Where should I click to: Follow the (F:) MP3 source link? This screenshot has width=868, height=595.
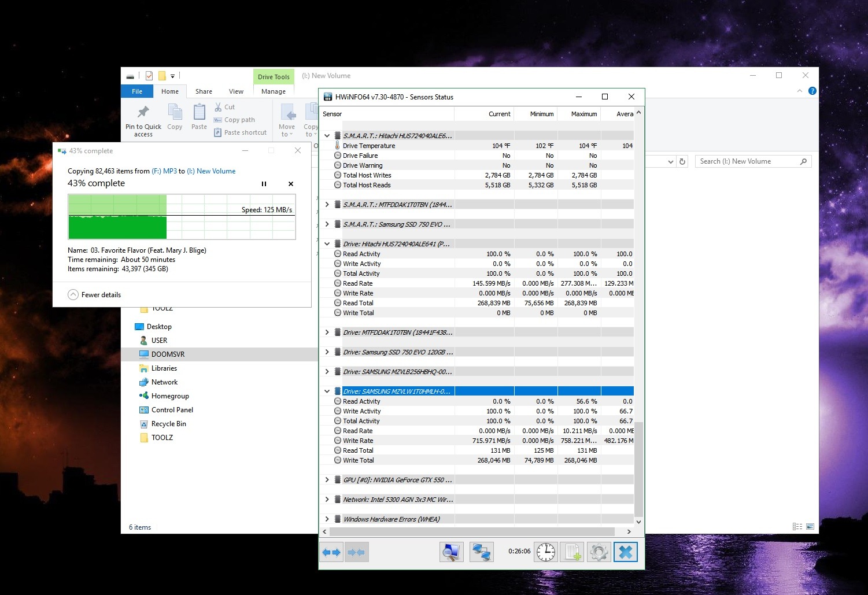coord(164,171)
